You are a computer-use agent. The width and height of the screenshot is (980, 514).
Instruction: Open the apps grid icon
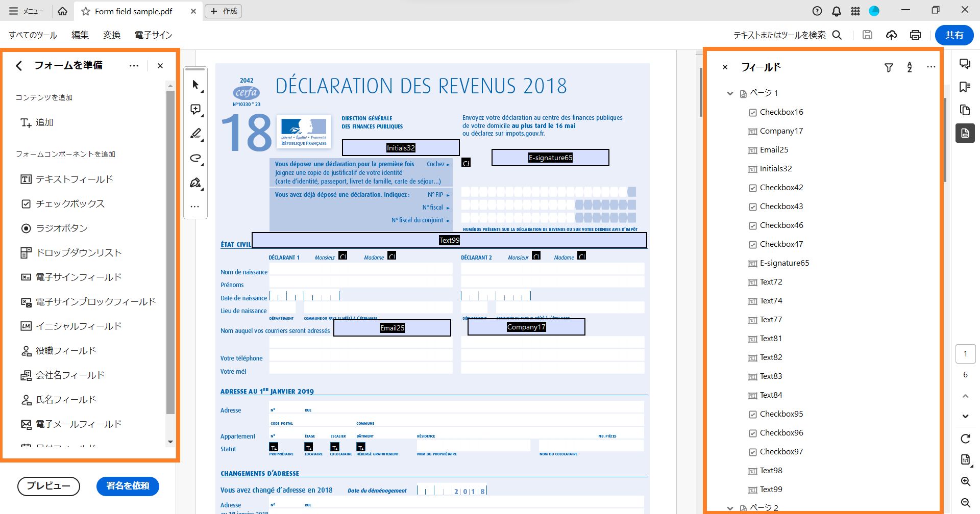click(x=855, y=11)
